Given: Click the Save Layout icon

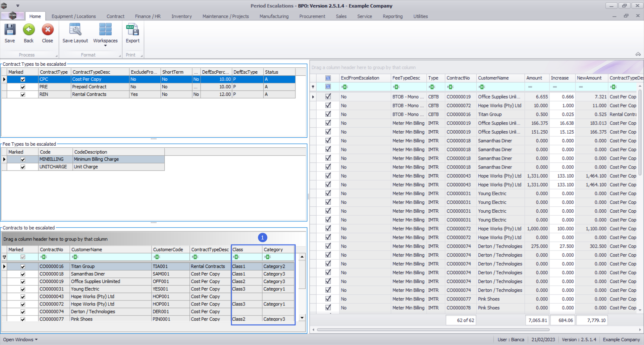Looking at the screenshot, I should coord(75,30).
